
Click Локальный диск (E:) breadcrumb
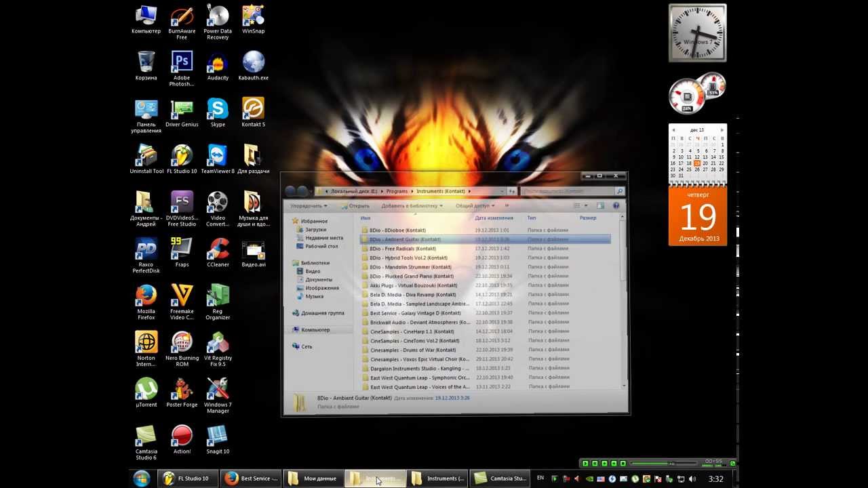[x=355, y=191]
